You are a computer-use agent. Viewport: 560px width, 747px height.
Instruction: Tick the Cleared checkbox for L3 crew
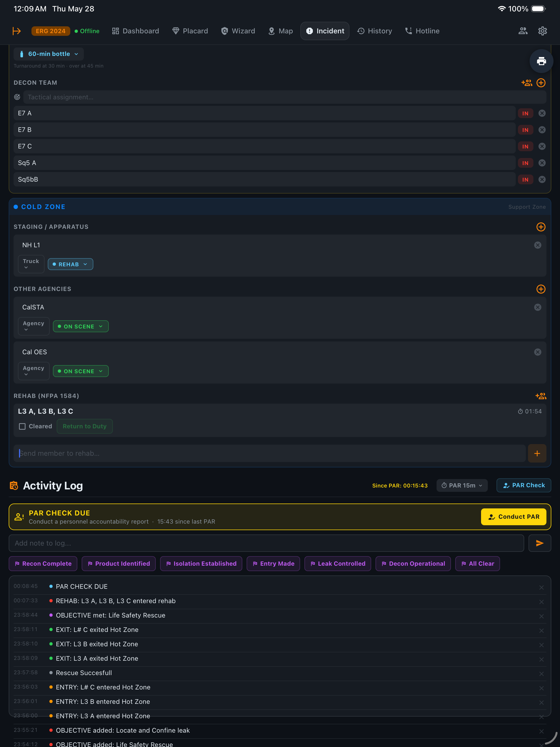22,426
